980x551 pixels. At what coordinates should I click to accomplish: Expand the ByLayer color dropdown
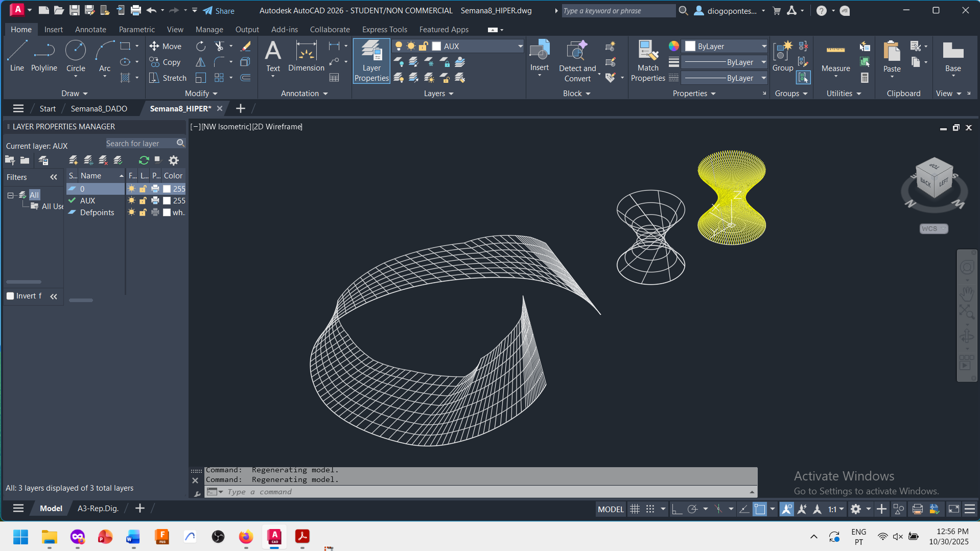click(764, 46)
